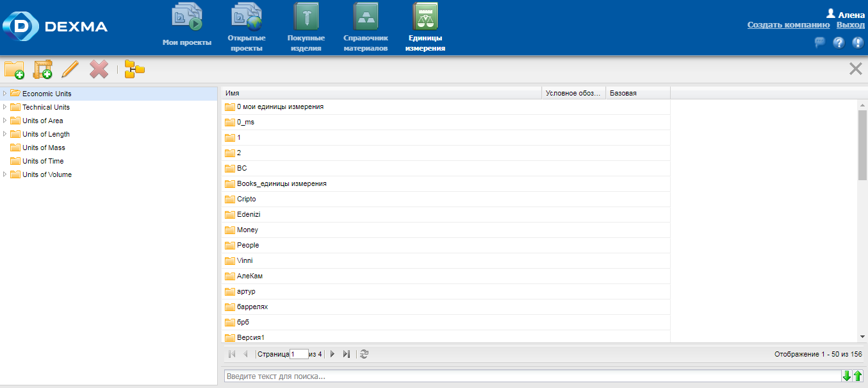The image size is (868, 388).
Task: Select the People folder row
Action: click(446, 245)
